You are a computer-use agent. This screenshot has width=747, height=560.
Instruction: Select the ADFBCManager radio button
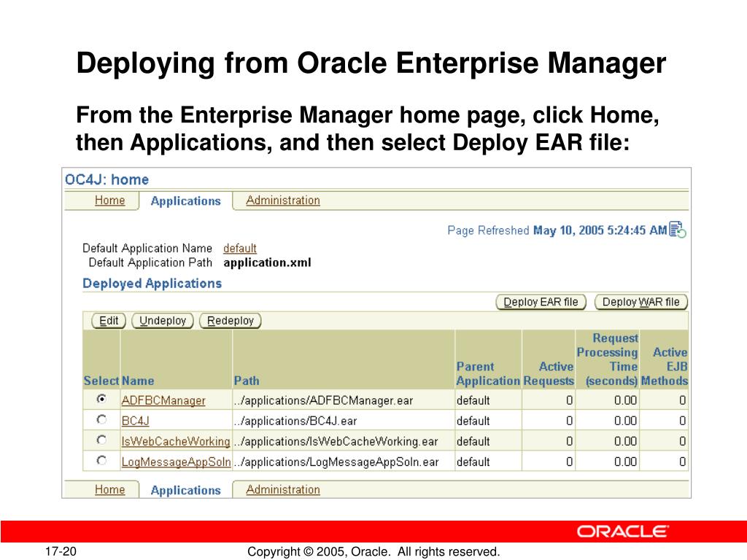point(101,399)
